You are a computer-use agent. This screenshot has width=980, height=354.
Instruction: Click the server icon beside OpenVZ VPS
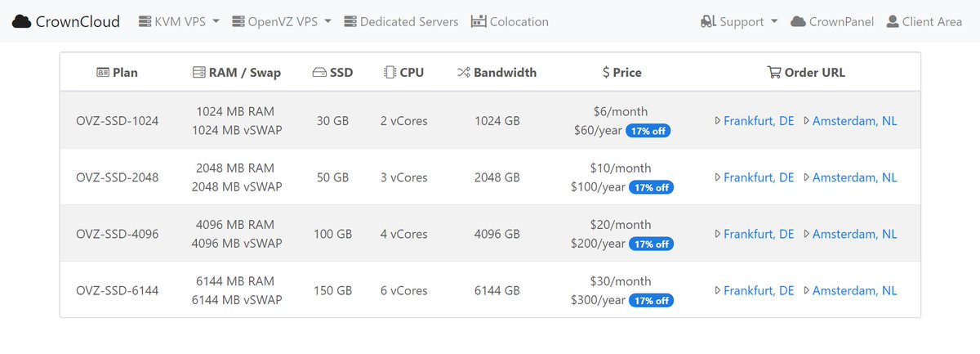click(238, 21)
